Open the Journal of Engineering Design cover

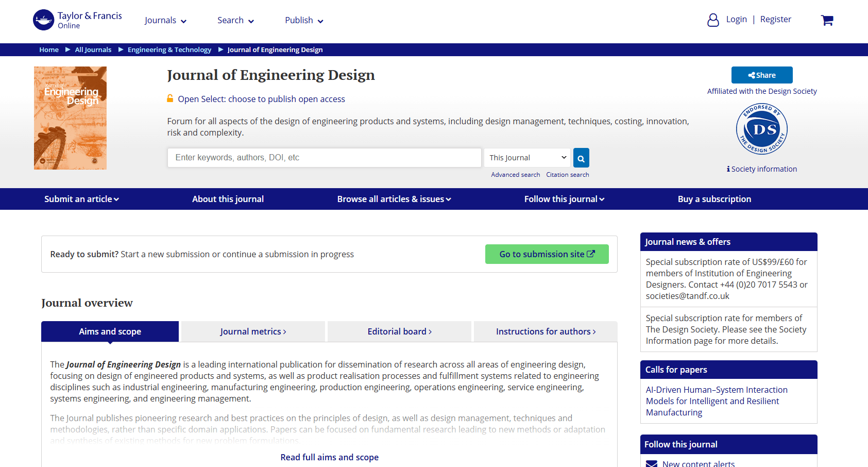click(70, 118)
